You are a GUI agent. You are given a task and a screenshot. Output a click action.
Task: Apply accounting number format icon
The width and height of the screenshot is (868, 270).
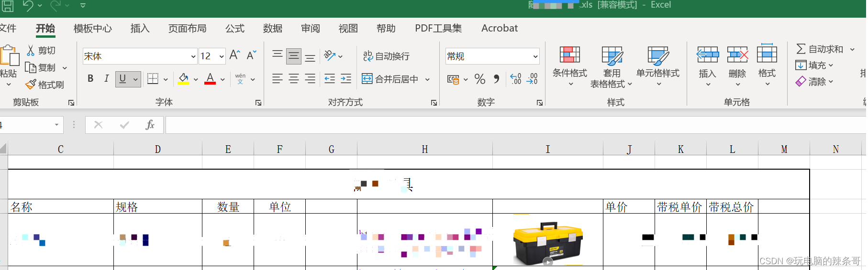[x=453, y=79]
